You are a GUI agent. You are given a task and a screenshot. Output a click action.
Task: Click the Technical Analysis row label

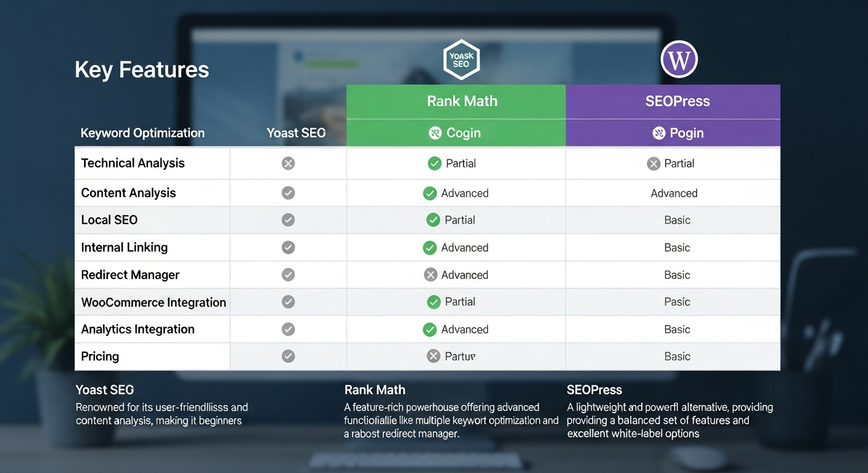(x=133, y=163)
